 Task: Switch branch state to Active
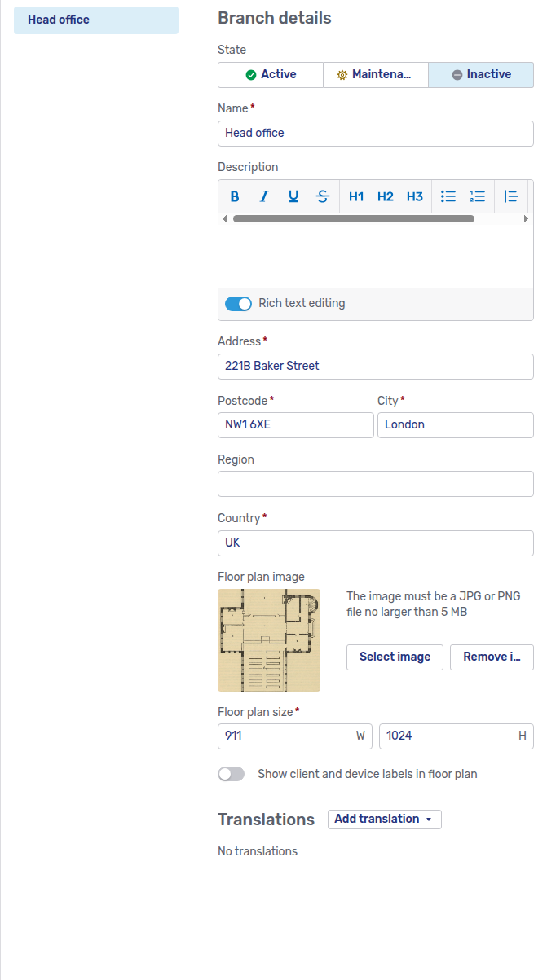click(x=270, y=74)
